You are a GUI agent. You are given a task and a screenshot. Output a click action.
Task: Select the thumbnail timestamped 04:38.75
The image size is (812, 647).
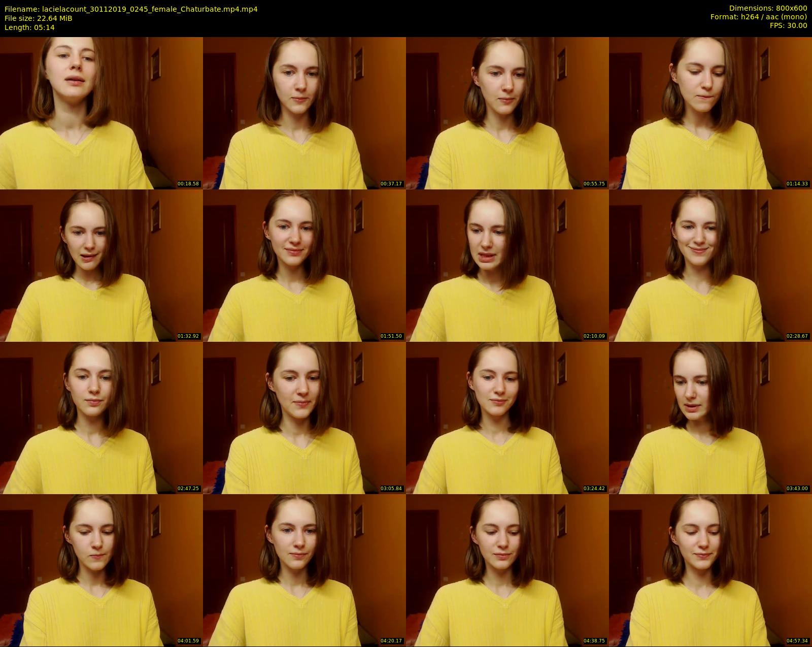[507, 570]
